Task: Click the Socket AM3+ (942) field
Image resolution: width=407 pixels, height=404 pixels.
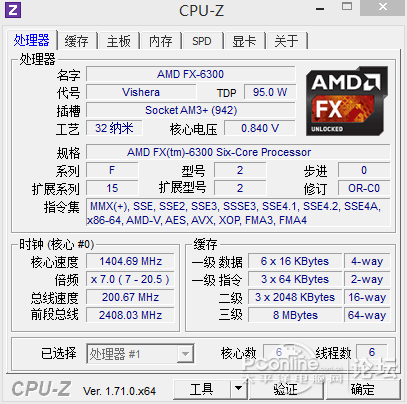Action: pos(191,110)
